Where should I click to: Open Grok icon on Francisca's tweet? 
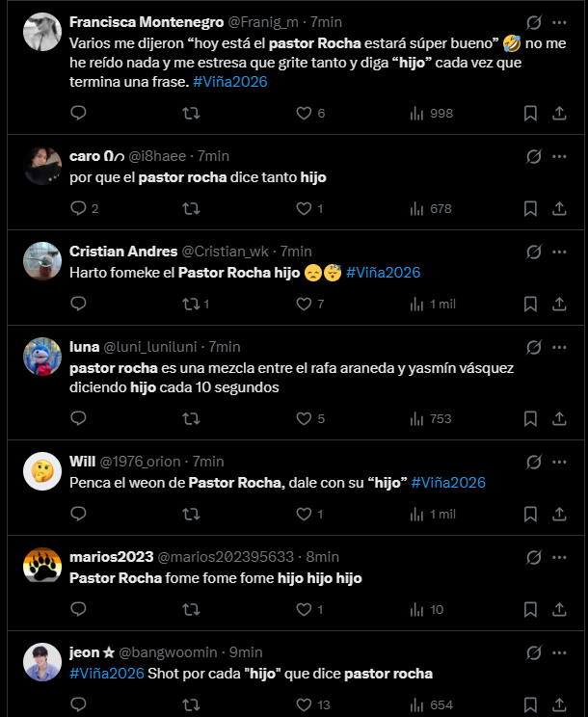533,22
